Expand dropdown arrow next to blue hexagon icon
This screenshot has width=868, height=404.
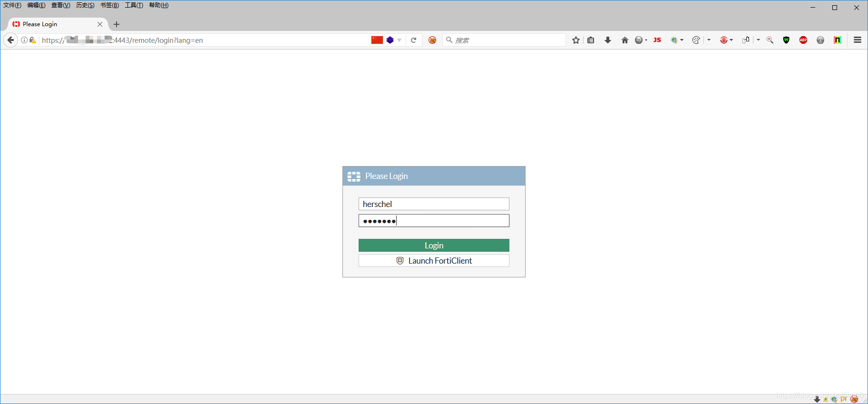[400, 40]
